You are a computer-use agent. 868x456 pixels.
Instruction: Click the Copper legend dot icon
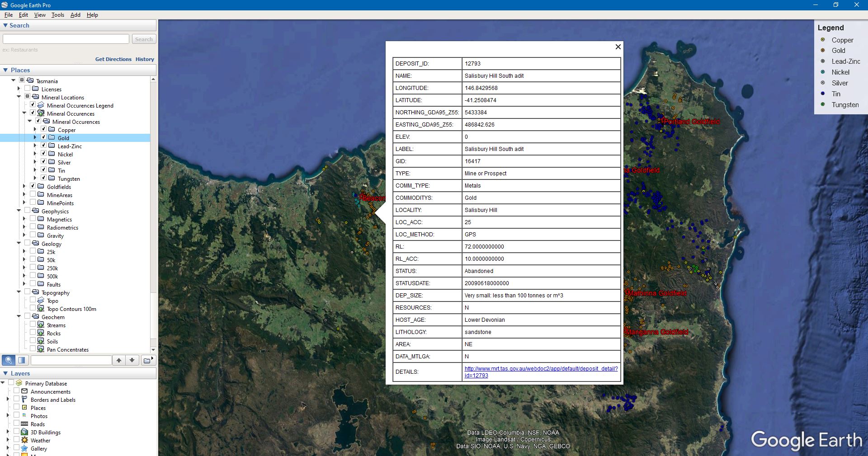click(823, 40)
